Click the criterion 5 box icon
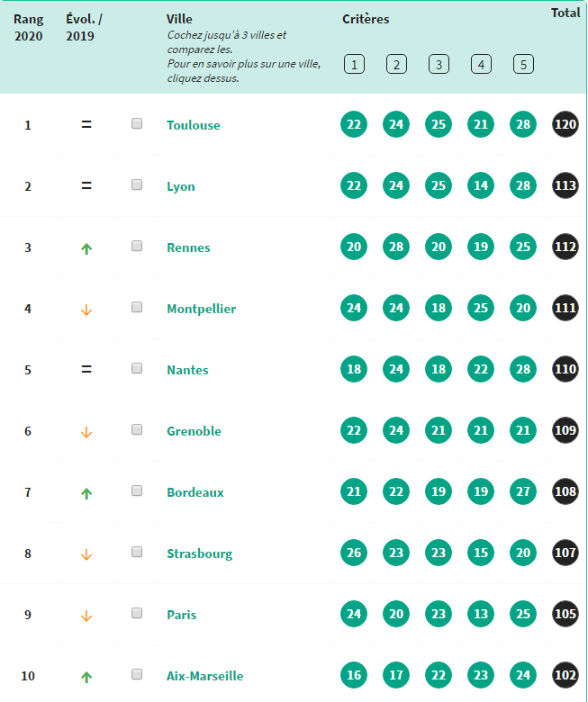 click(523, 65)
